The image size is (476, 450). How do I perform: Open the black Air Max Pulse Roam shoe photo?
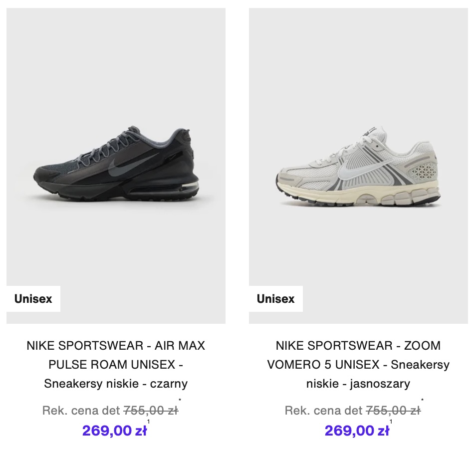116,165
